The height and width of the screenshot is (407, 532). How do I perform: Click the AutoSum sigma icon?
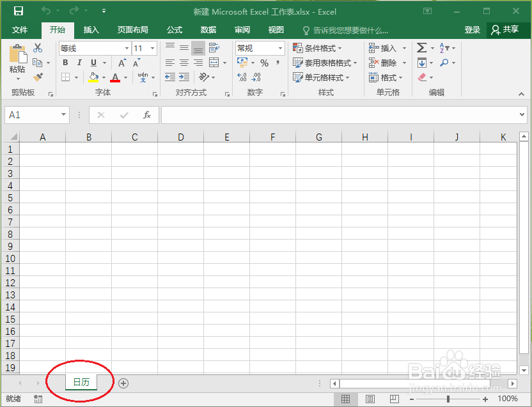422,47
